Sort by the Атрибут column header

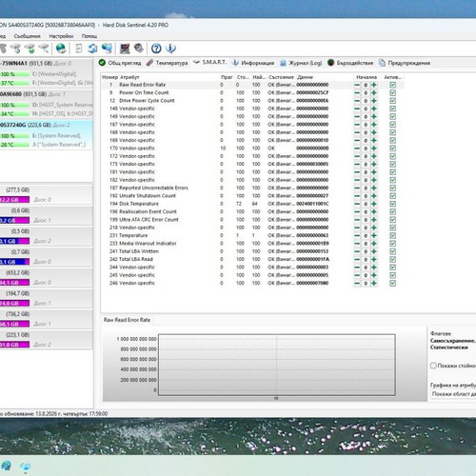[x=129, y=77]
